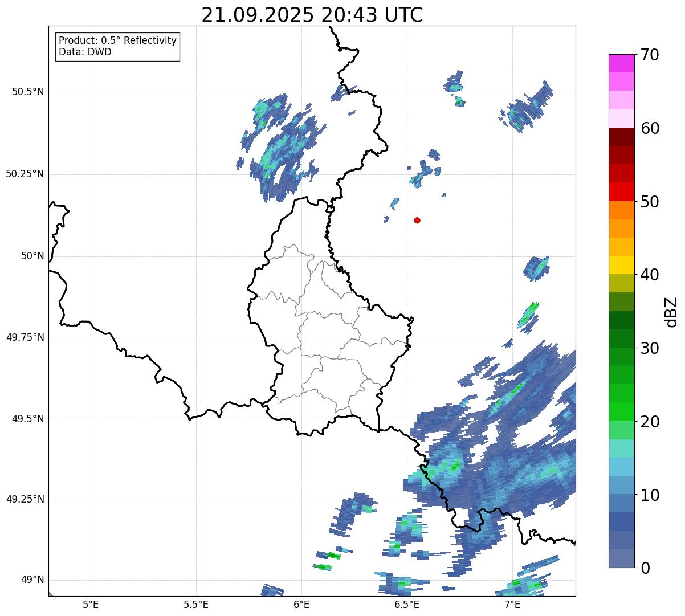Viewport: 685px width, 616px height.
Task: Click the 5.5°E longitude label
Action: click(196, 604)
